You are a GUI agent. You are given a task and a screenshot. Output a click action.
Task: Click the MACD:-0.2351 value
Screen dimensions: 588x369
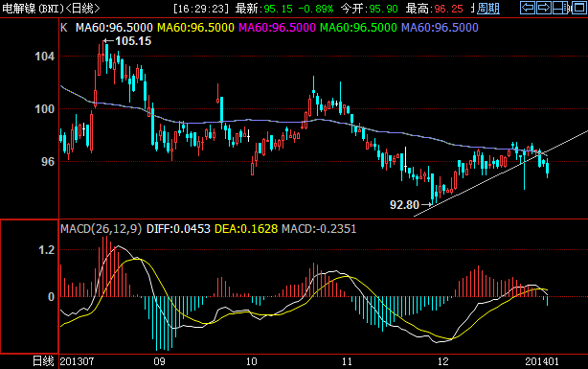[x=319, y=229]
